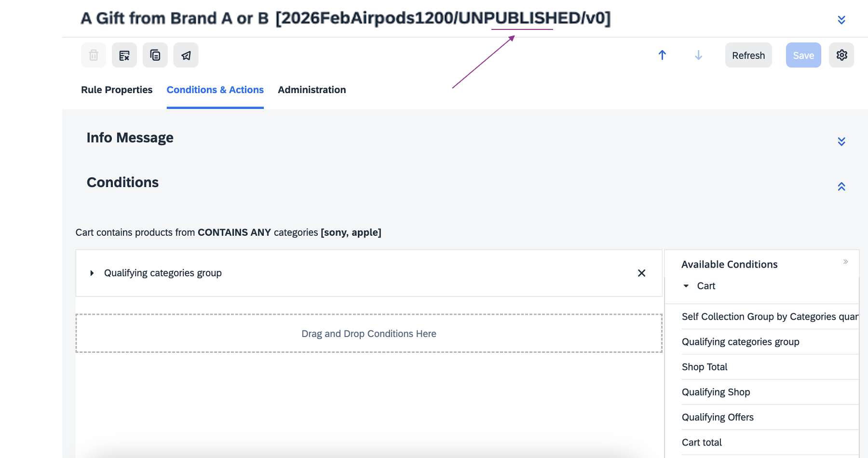Image resolution: width=868 pixels, height=458 pixels.
Task: Select Shop Total from available conditions
Action: tap(705, 367)
